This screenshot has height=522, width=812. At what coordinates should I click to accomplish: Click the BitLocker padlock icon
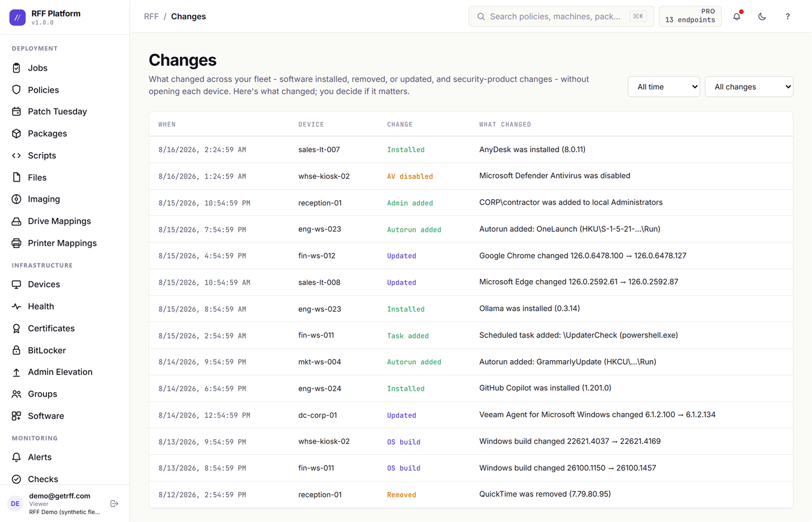coord(16,350)
